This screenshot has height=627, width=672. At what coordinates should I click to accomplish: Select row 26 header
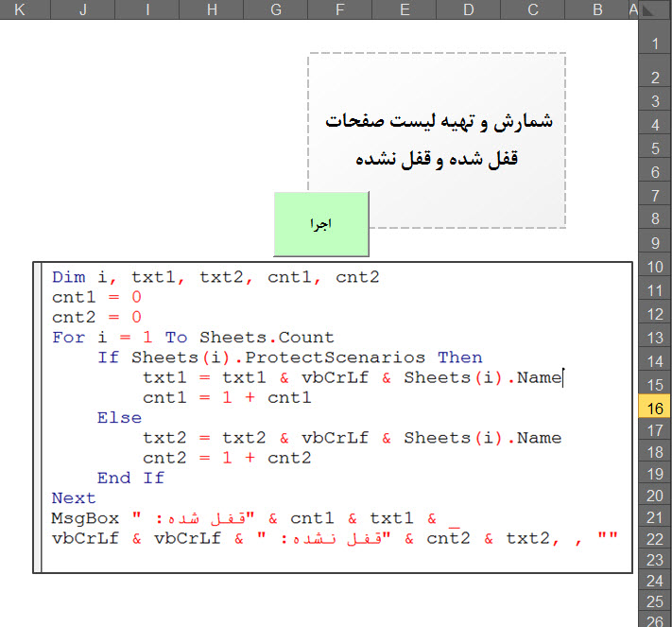pyautogui.click(x=654, y=620)
